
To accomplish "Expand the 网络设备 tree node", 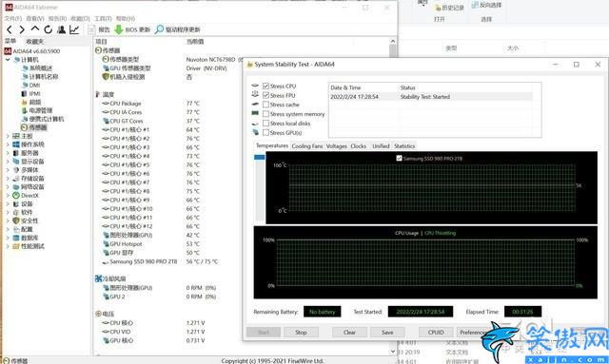I will click(x=8, y=187).
